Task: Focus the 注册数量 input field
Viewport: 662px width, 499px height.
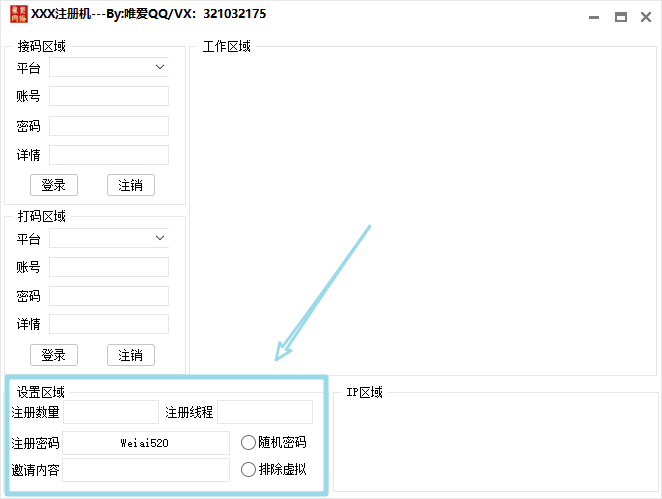Action: [x=111, y=412]
